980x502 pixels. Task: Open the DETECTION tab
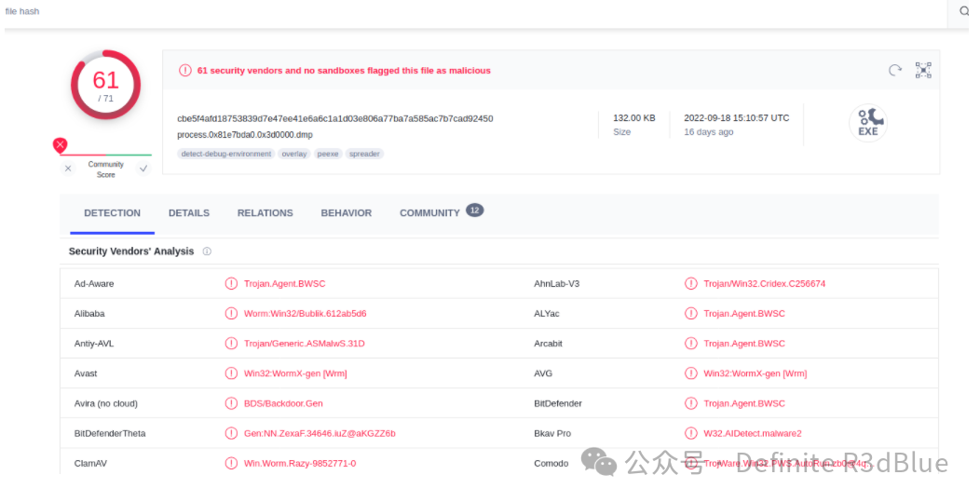(113, 213)
